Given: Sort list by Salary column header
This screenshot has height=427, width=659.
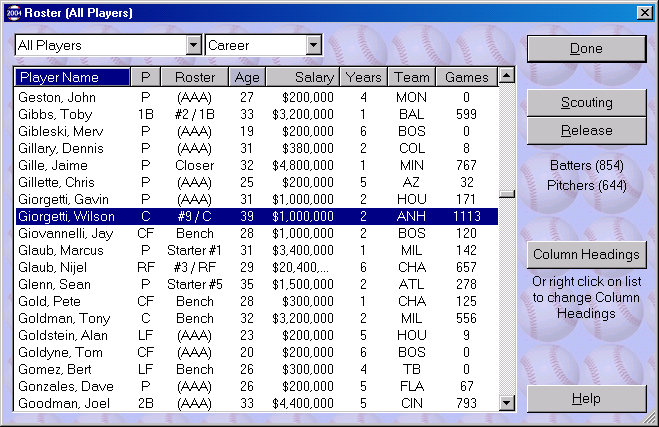Looking at the screenshot, I should click(301, 77).
